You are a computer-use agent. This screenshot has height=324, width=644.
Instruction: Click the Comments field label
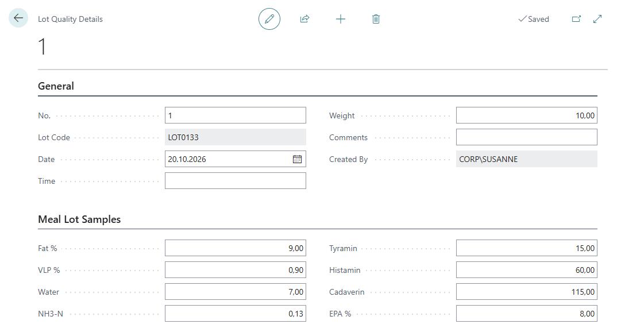(348, 137)
